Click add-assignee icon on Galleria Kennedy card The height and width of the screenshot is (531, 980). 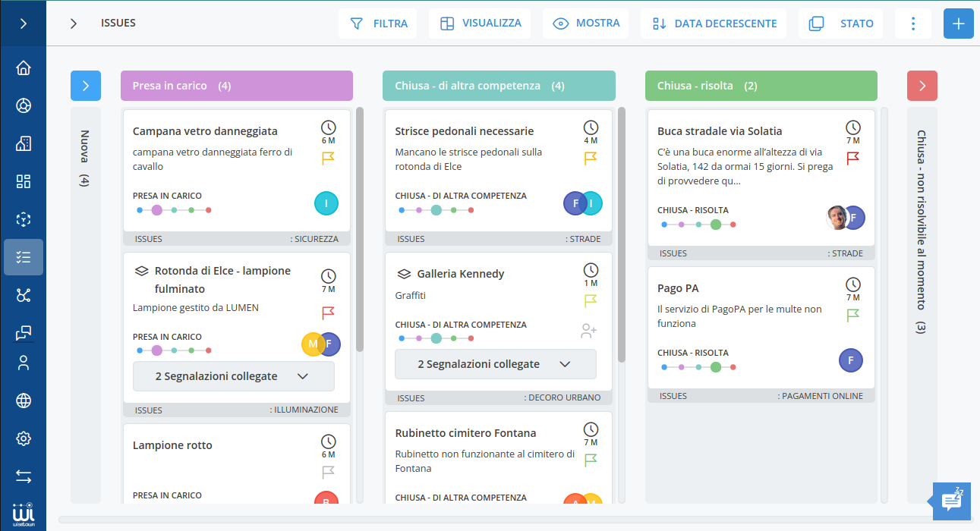pyautogui.click(x=588, y=331)
